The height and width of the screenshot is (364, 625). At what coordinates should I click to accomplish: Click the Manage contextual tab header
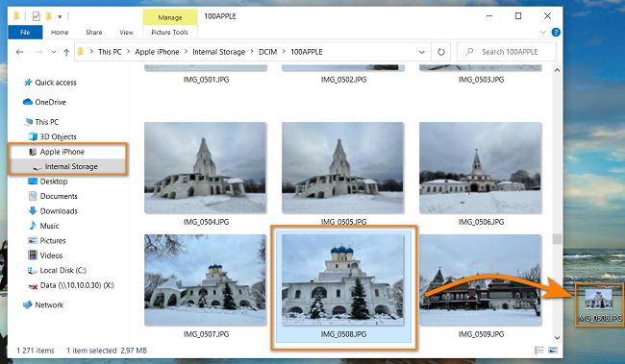point(170,17)
